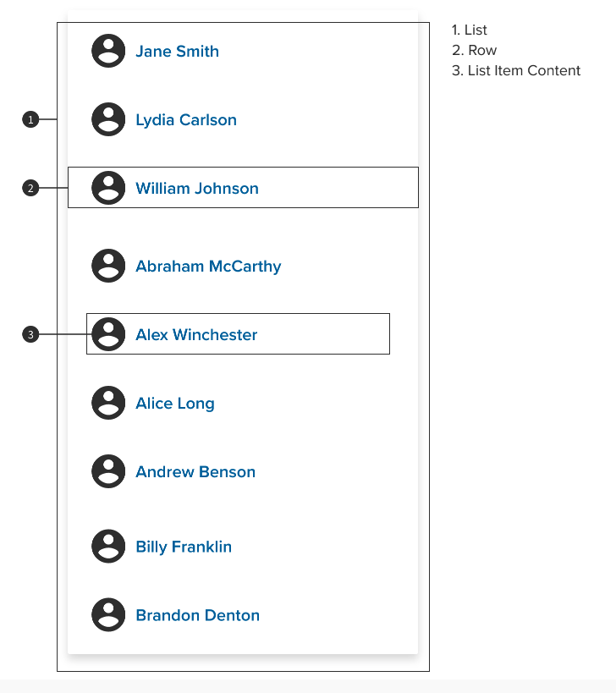Open the Alice Long name link
The image size is (616, 693).
175,404
